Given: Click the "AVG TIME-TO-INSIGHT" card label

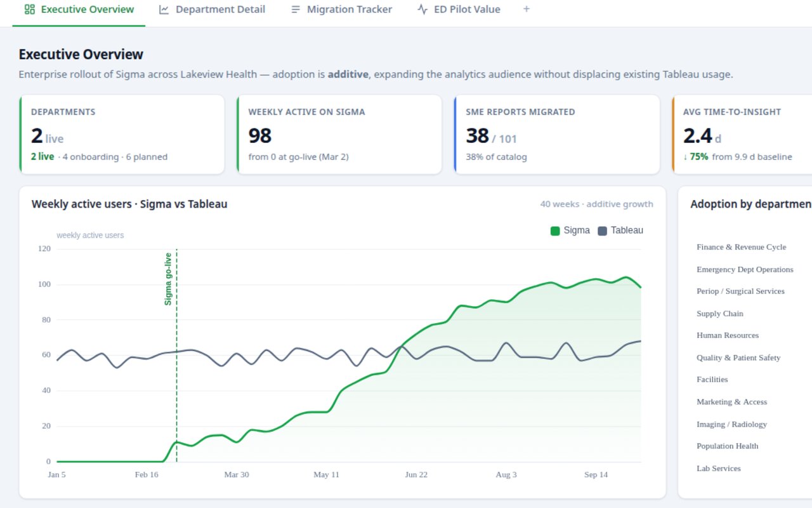Looking at the screenshot, I should coord(732,112).
